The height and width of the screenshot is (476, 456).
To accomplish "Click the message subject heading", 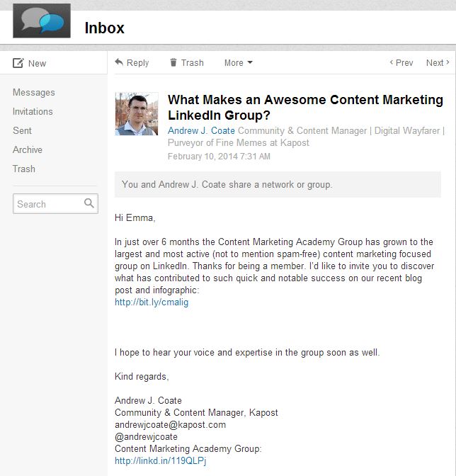I will click(x=305, y=107).
